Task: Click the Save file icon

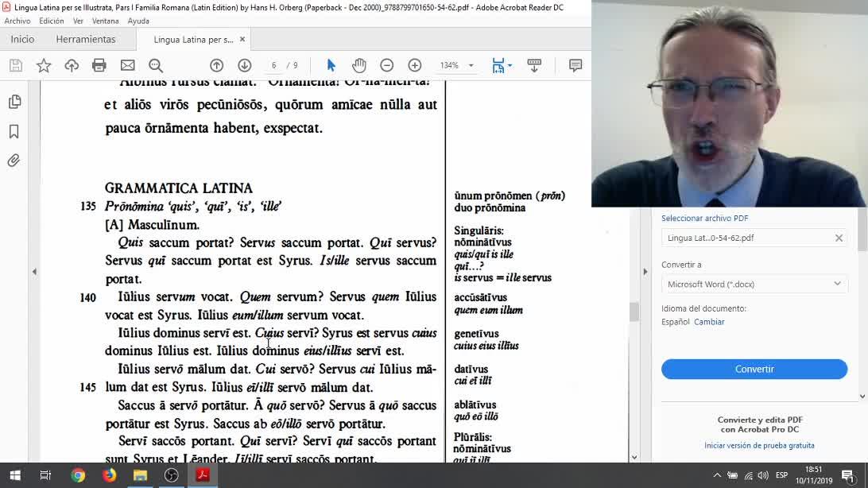Action: tap(16, 65)
